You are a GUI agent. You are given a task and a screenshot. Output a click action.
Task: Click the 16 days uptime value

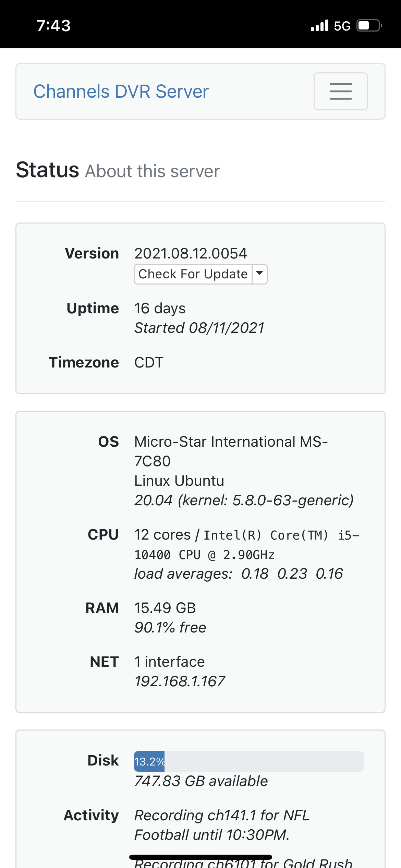tap(160, 309)
